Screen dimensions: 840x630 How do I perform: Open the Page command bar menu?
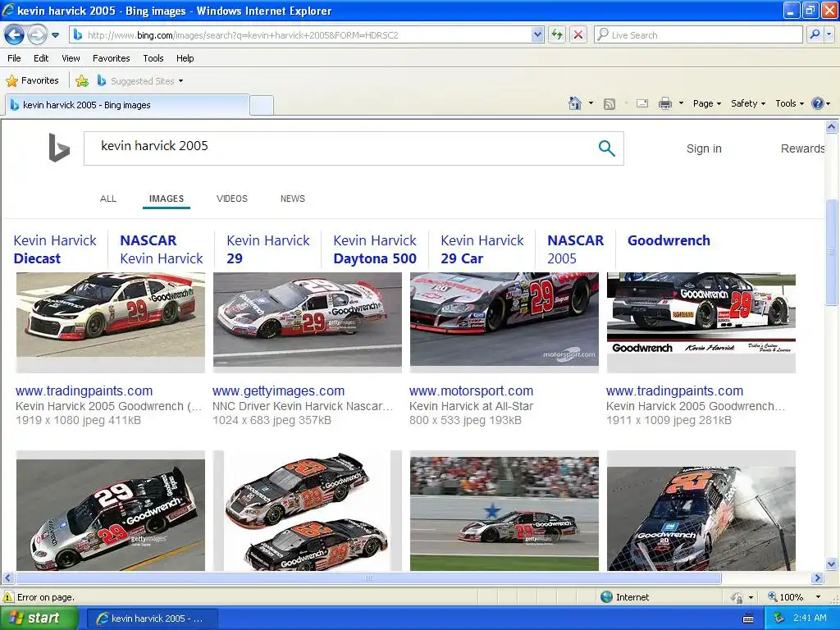coord(706,103)
